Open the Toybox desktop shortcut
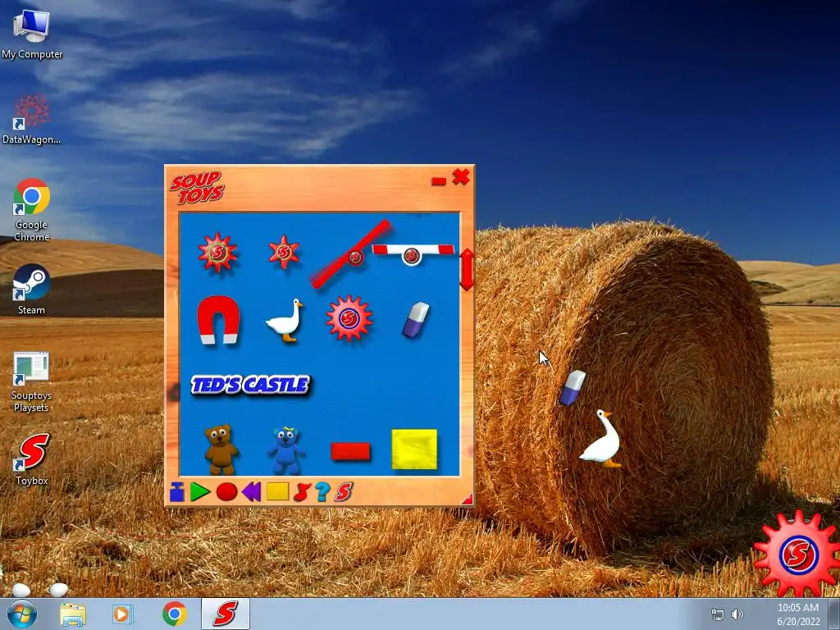 [32, 459]
